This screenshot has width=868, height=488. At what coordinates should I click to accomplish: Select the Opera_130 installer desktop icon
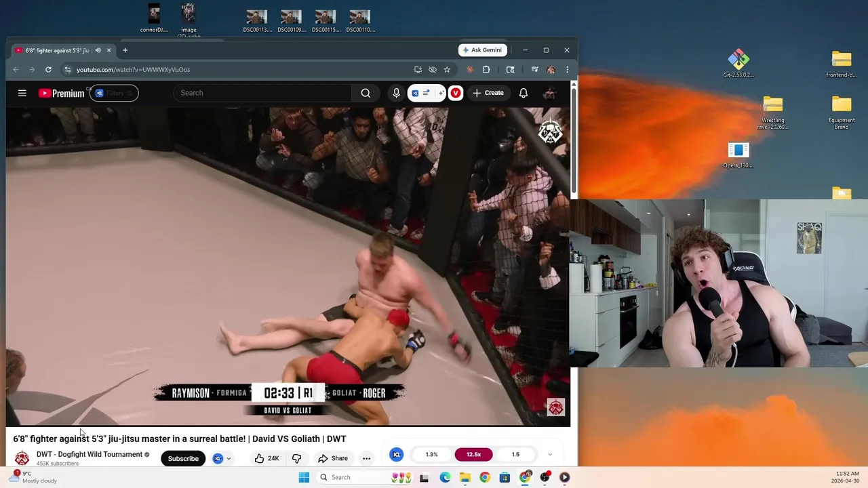click(x=738, y=155)
